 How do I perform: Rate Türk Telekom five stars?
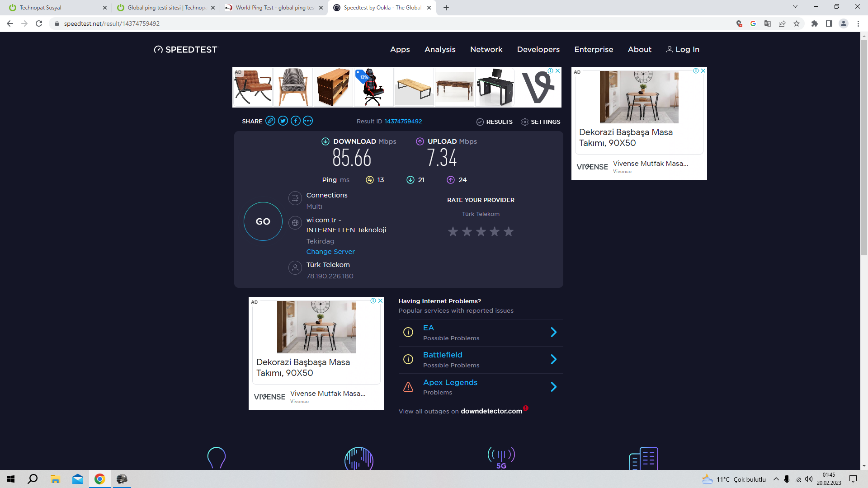point(509,232)
